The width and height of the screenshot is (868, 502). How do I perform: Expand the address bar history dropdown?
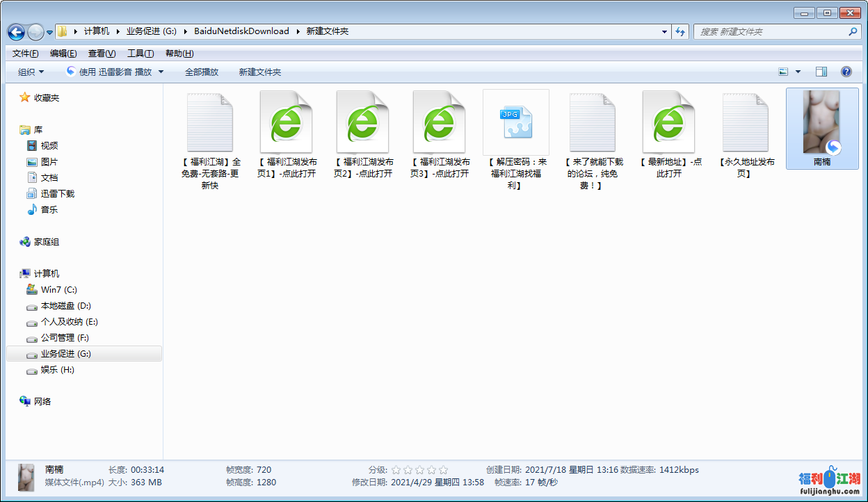[665, 32]
